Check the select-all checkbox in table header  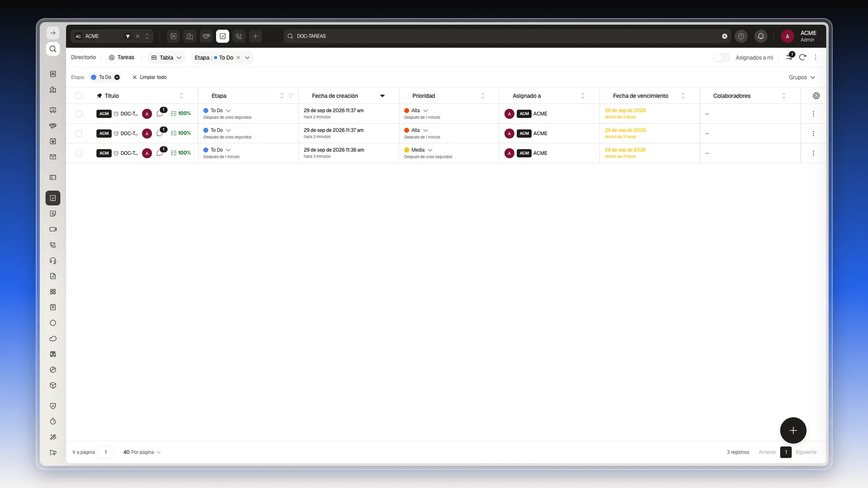(79, 96)
